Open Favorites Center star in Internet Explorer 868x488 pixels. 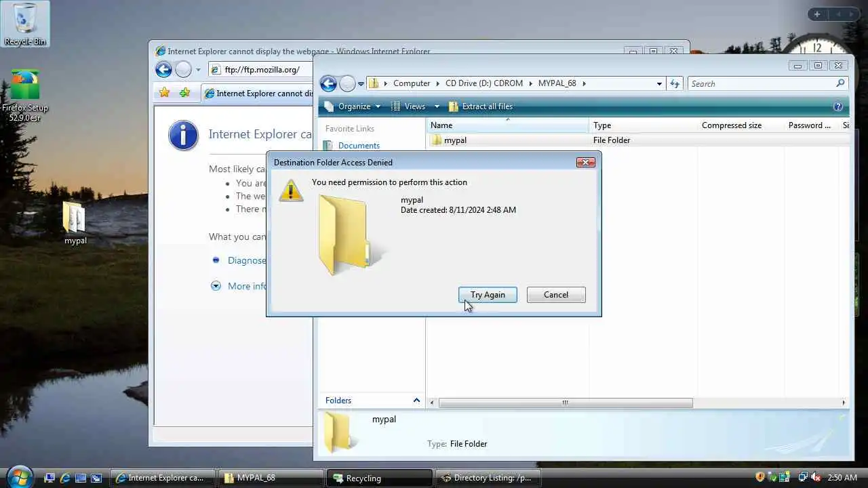pyautogui.click(x=164, y=93)
